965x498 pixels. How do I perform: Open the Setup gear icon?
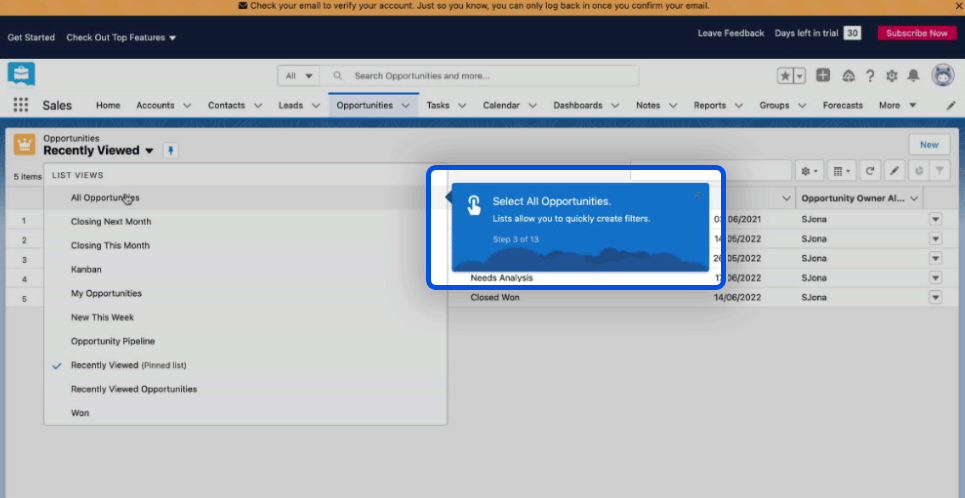pos(890,76)
